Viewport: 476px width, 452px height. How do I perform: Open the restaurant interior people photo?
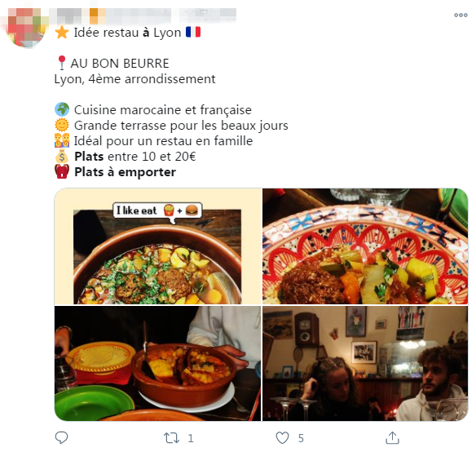click(365, 364)
